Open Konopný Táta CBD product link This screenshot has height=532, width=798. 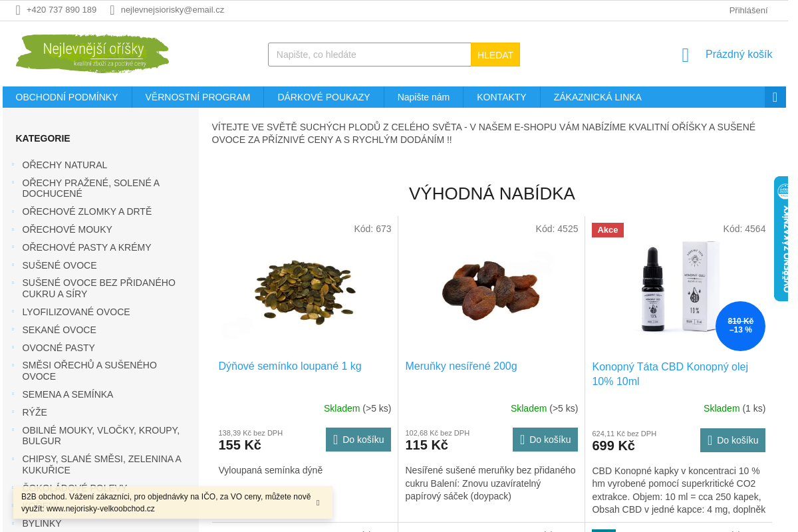tap(670, 374)
